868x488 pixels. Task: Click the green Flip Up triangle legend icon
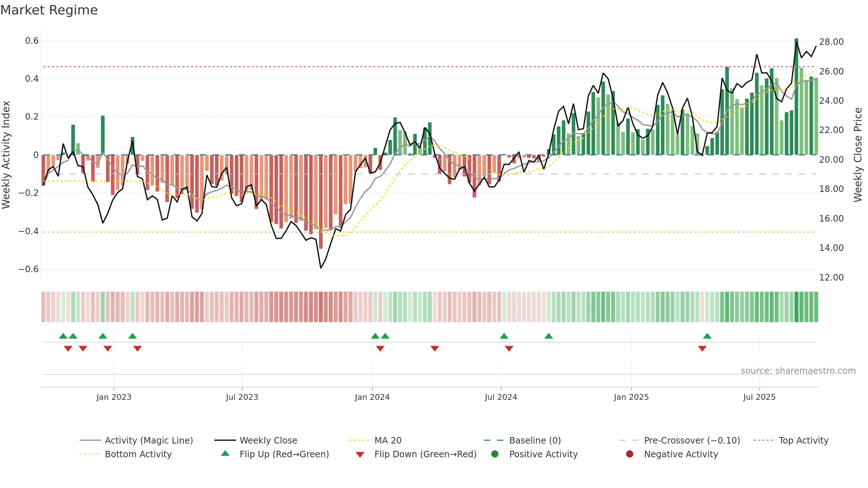(x=225, y=453)
